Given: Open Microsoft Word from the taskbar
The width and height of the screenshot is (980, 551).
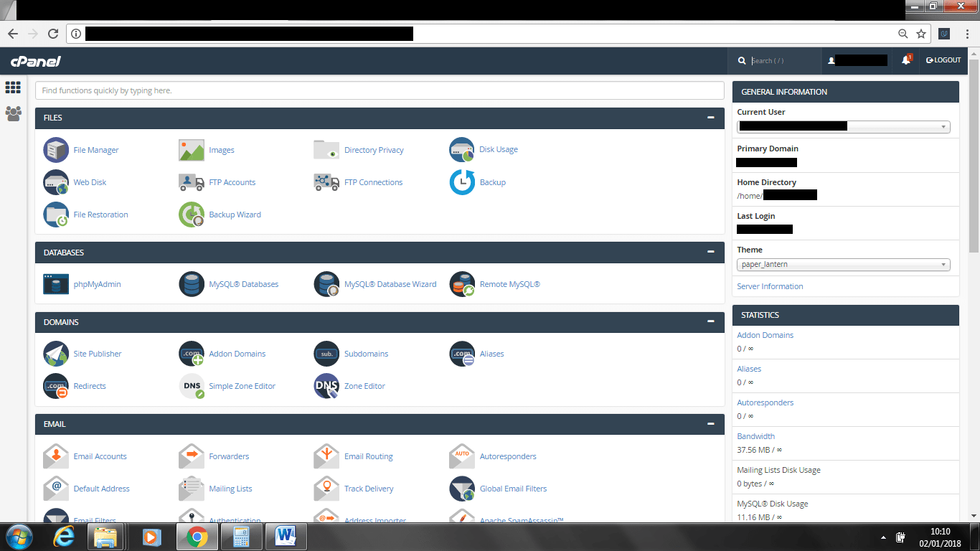Looking at the screenshot, I should (286, 537).
